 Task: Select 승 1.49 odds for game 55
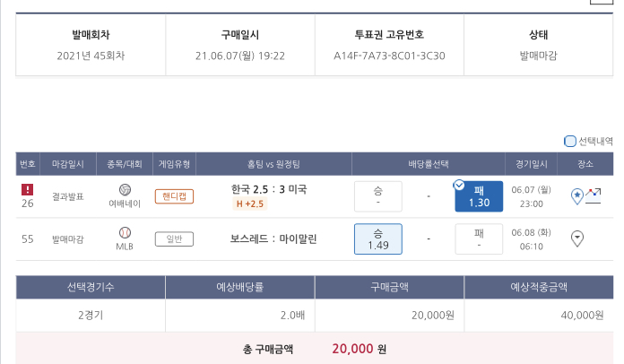pos(377,238)
